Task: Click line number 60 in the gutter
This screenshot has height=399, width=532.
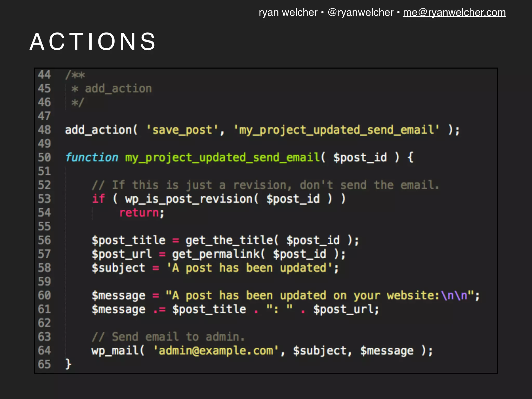Action: (44, 295)
